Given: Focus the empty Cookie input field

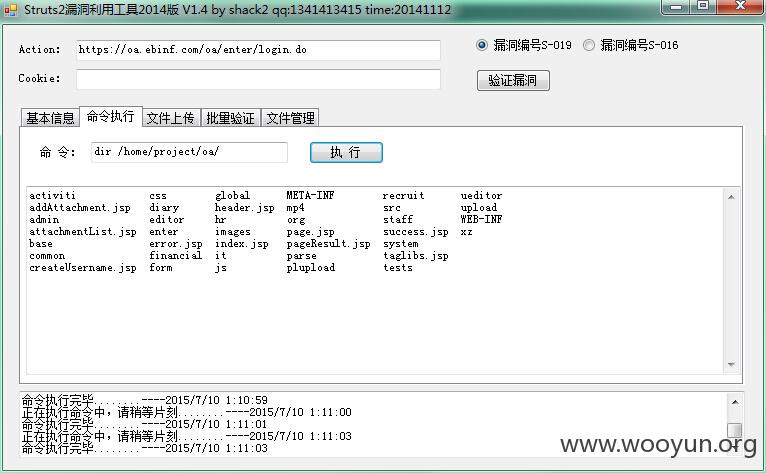Looking at the screenshot, I should (x=258, y=79).
